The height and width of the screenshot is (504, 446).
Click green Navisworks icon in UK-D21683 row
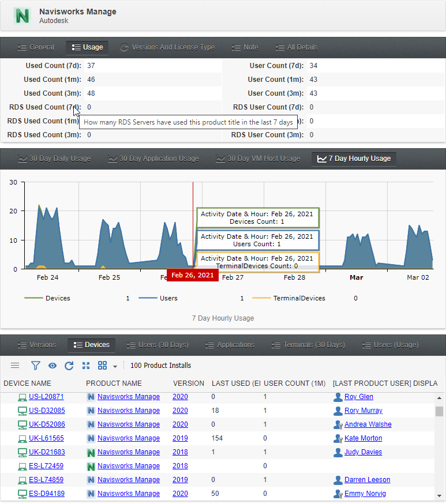(x=91, y=453)
